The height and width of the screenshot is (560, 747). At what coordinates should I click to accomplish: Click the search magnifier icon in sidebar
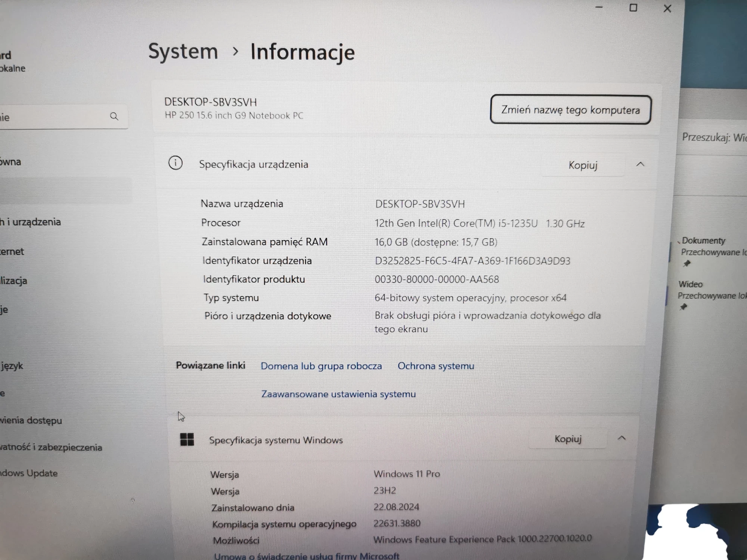click(114, 116)
